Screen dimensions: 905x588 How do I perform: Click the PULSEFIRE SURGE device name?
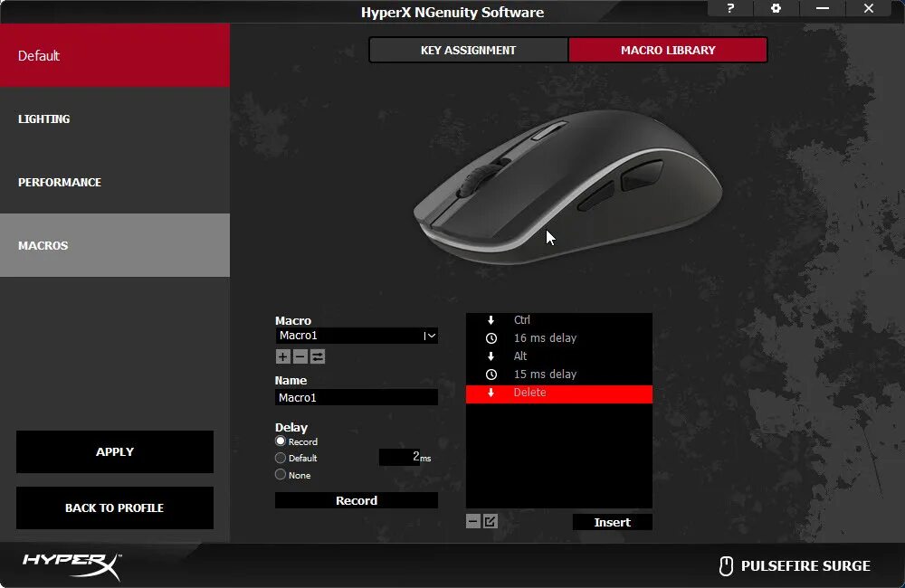[x=805, y=566]
